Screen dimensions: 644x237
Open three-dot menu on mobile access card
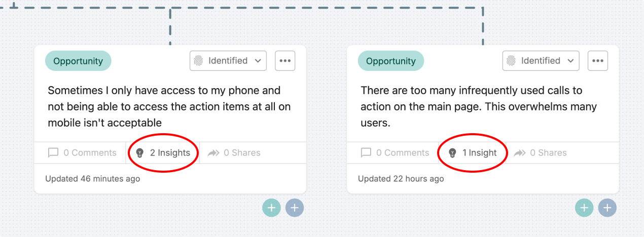285,61
